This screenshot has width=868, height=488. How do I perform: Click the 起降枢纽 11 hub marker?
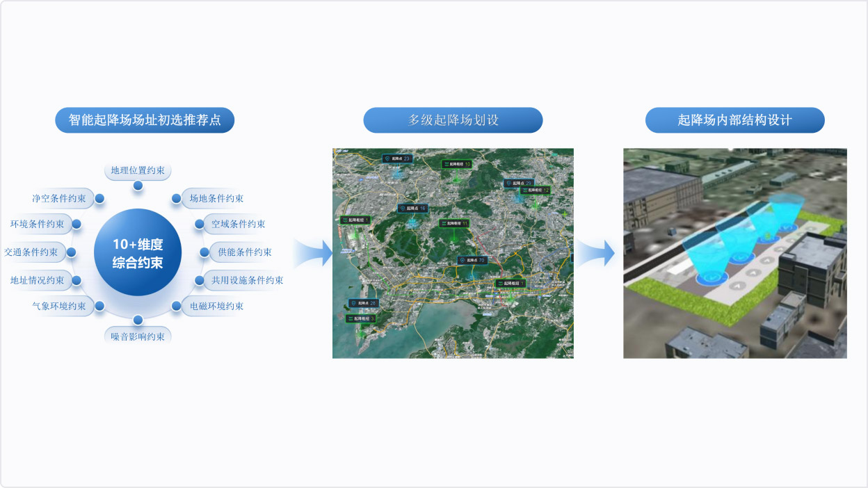454,223
